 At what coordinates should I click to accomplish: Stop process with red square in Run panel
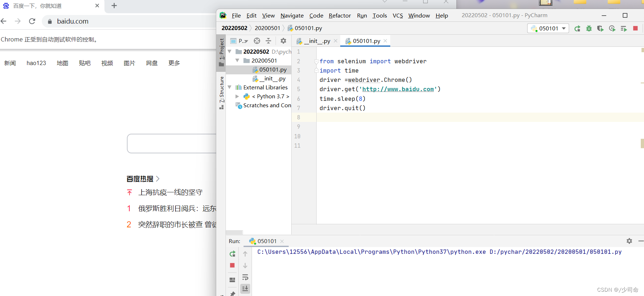coord(232,265)
